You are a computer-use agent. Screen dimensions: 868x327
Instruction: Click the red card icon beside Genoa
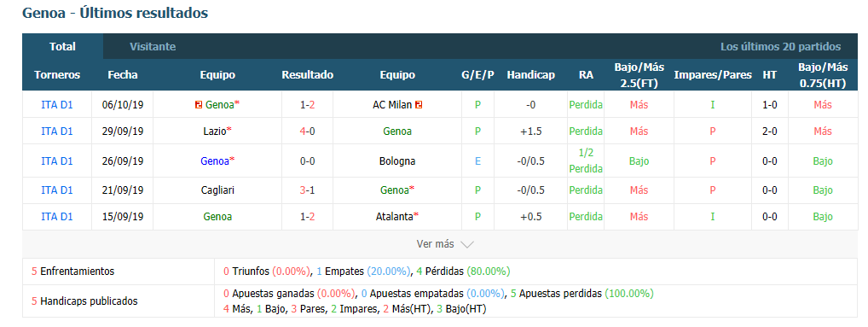point(199,105)
